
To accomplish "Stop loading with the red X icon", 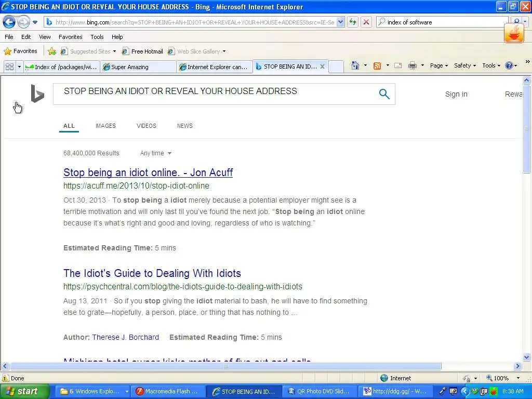I will point(366,22).
